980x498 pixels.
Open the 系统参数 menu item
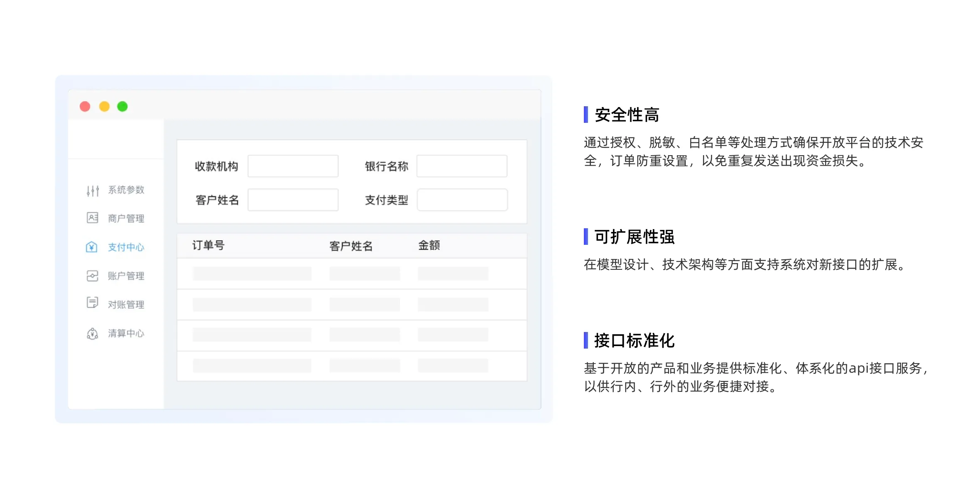(x=126, y=190)
